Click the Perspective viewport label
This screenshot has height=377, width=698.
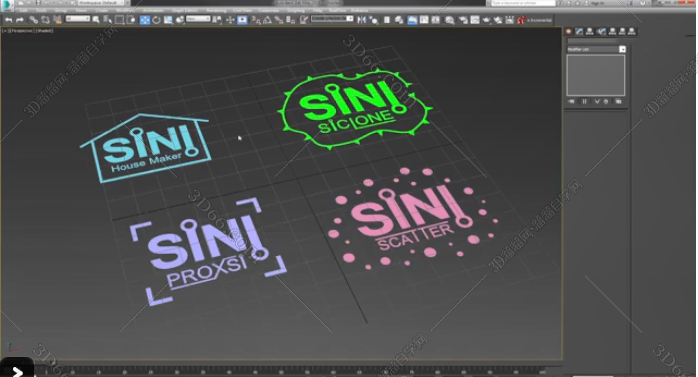pyautogui.click(x=22, y=31)
